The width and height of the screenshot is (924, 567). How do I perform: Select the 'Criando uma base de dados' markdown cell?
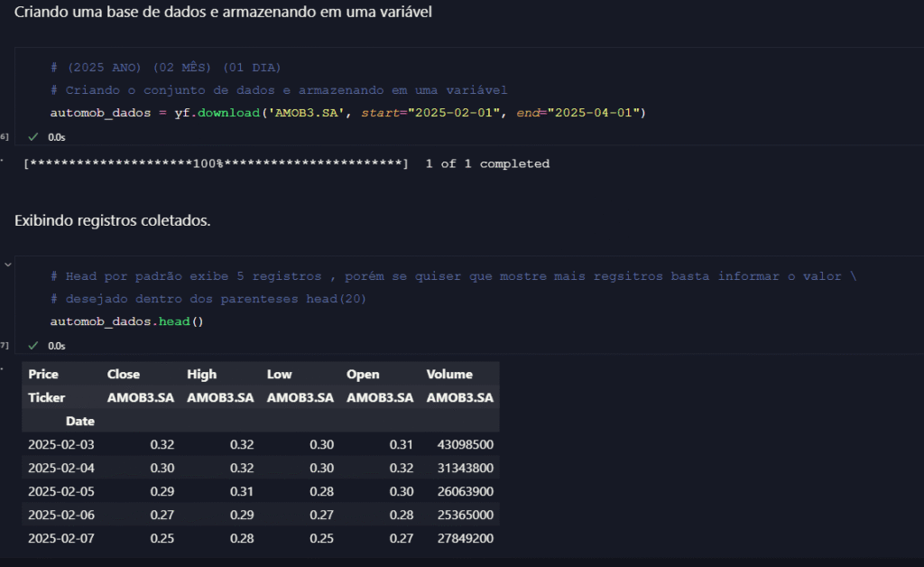pyautogui.click(x=224, y=13)
